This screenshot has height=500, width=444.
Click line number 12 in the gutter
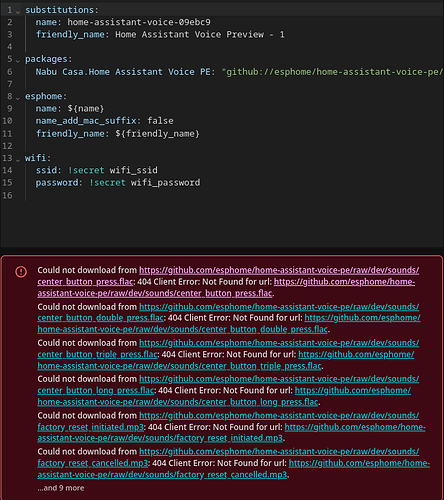7,146
